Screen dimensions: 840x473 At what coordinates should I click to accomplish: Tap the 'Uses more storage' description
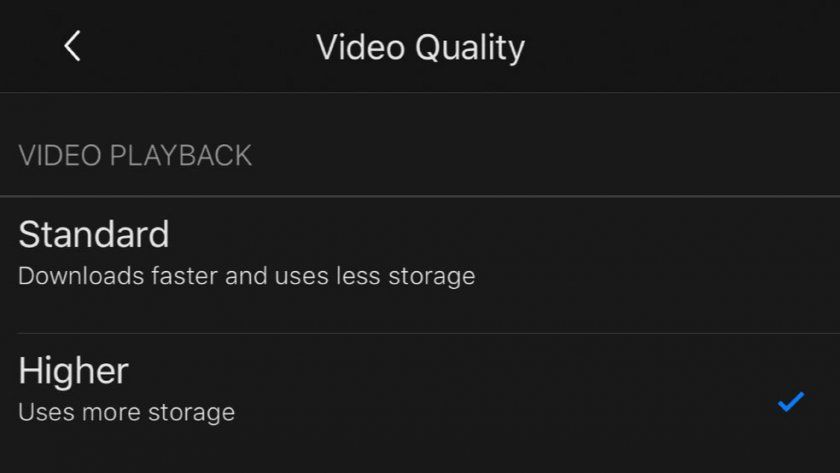[126, 412]
